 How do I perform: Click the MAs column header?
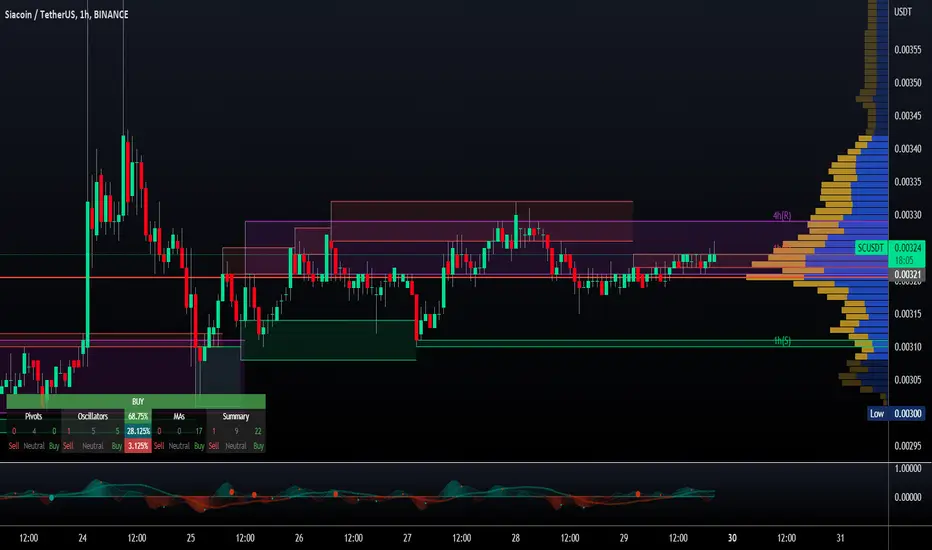(179, 416)
